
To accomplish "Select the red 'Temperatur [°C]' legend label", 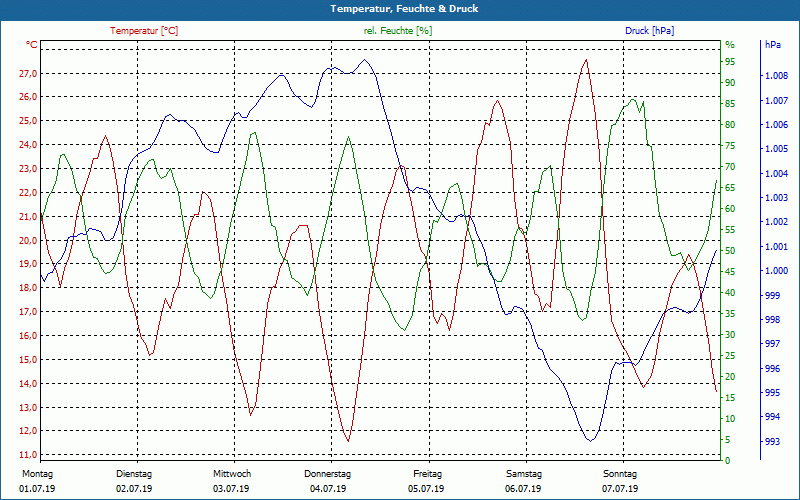I will coord(144,31).
